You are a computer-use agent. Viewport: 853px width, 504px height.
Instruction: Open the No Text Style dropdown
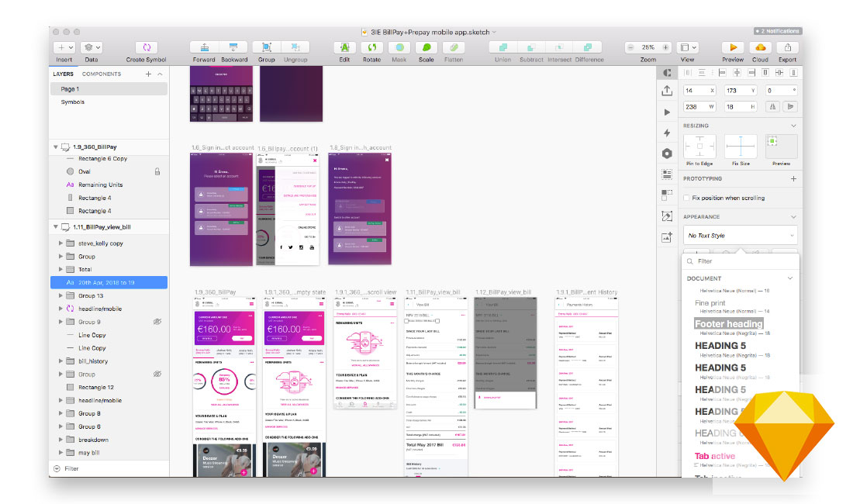pyautogui.click(x=741, y=235)
